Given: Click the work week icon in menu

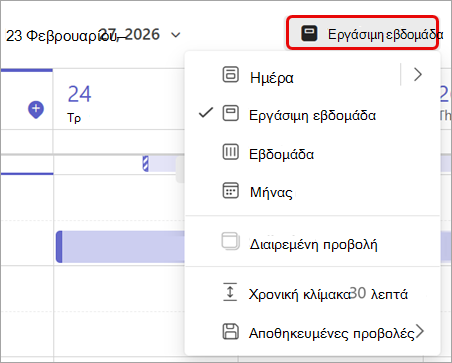Looking at the screenshot, I should tap(230, 113).
